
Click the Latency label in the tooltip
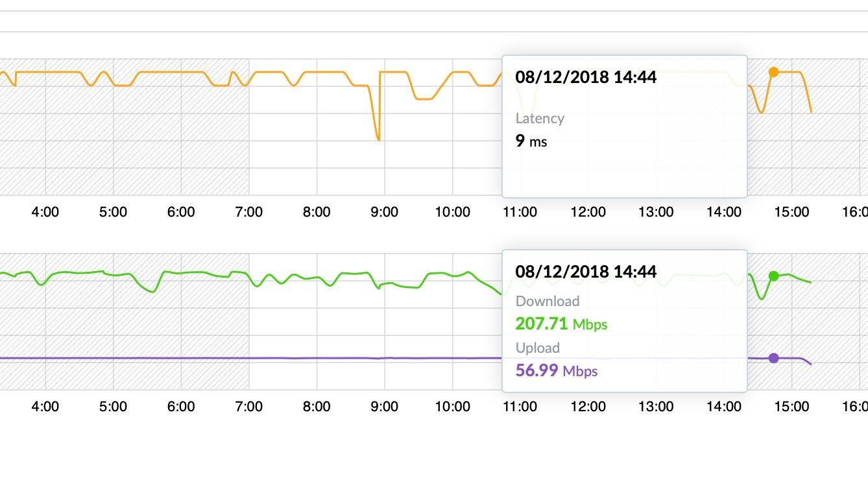540,118
